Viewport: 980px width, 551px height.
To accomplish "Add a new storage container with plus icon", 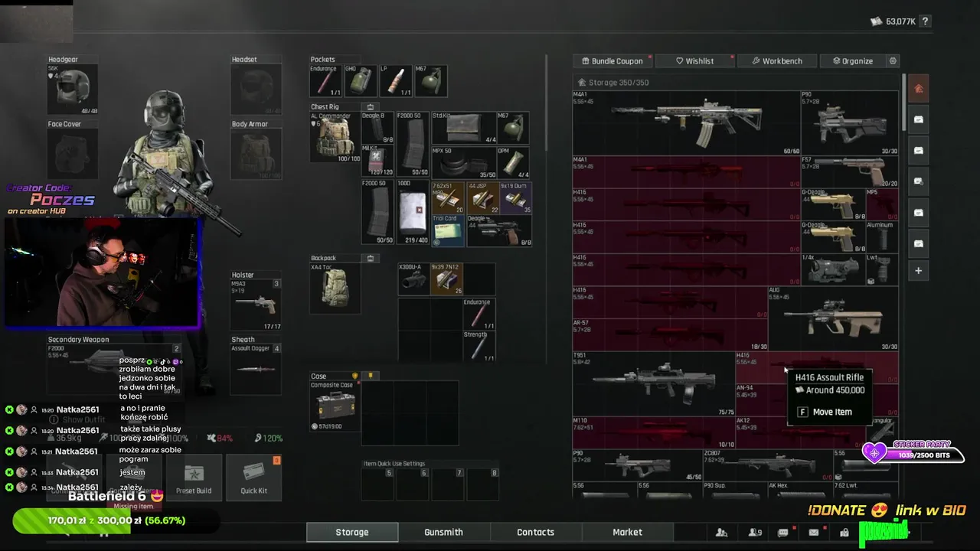I will click(919, 270).
